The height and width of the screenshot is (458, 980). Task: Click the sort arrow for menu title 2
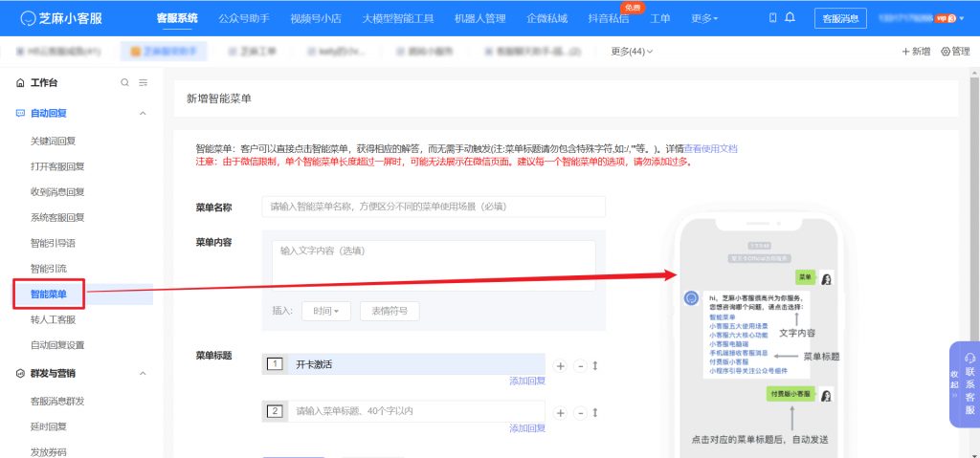pos(595,412)
